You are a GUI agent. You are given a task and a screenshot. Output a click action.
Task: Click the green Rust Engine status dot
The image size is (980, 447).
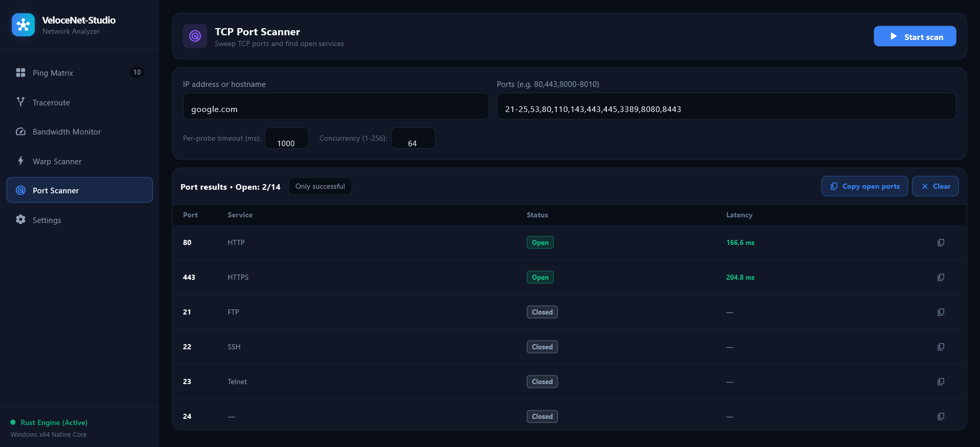click(13, 422)
